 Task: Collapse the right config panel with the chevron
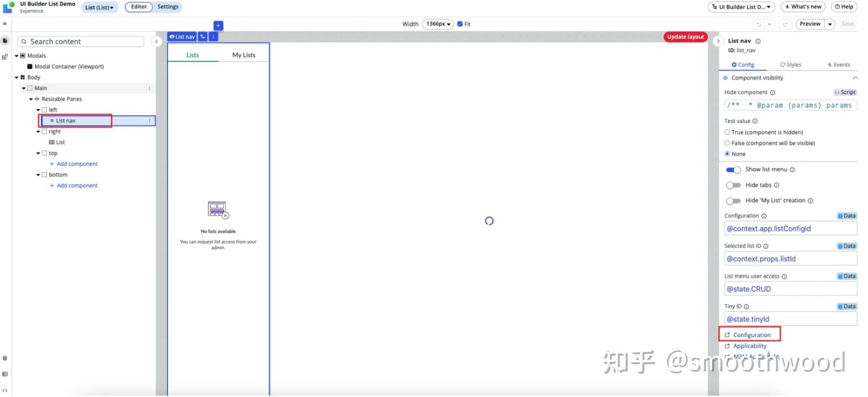[718, 41]
